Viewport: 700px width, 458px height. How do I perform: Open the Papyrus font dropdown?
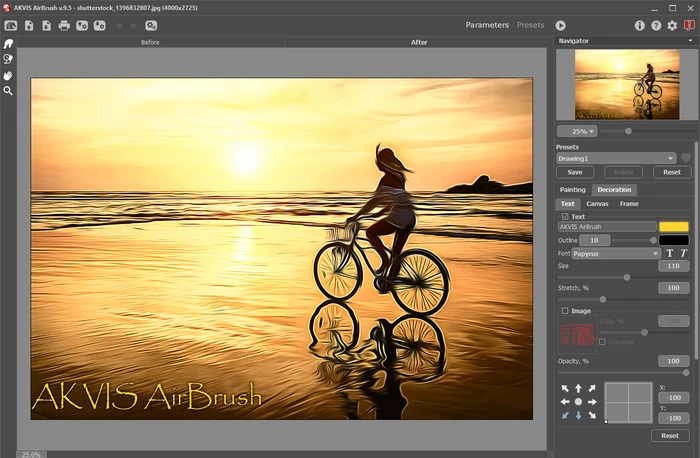[616, 254]
